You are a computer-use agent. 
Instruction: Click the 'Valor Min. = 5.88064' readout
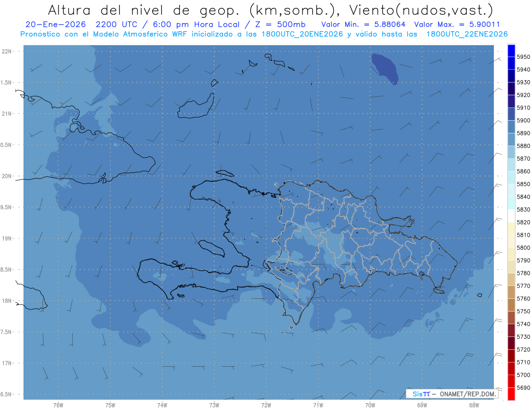pyautogui.click(x=363, y=24)
